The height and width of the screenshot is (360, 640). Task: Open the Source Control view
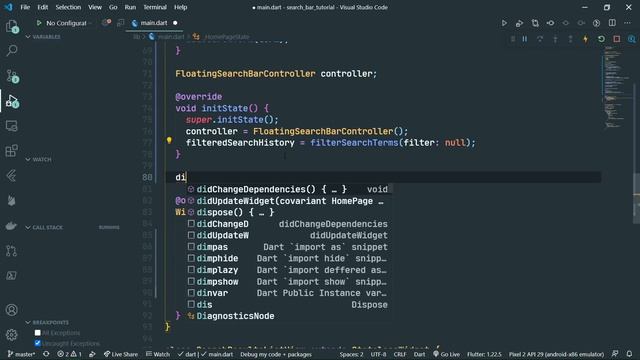click(11, 76)
